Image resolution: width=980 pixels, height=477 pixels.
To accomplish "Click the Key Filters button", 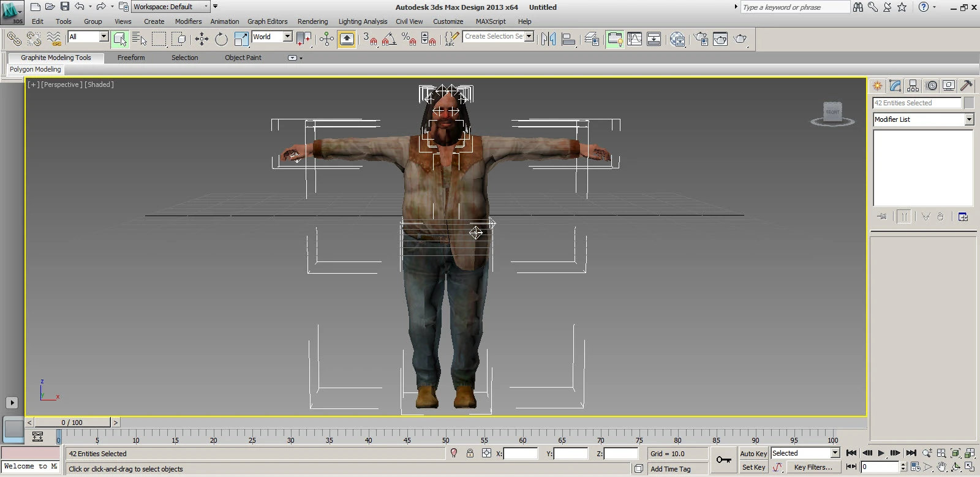I will 813,467.
